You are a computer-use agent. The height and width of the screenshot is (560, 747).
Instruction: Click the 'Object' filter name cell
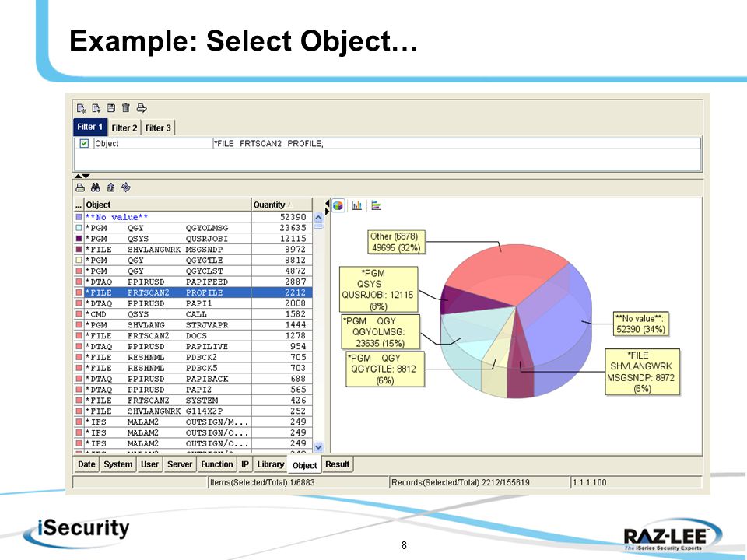pyautogui.click(x=153, y=143)
